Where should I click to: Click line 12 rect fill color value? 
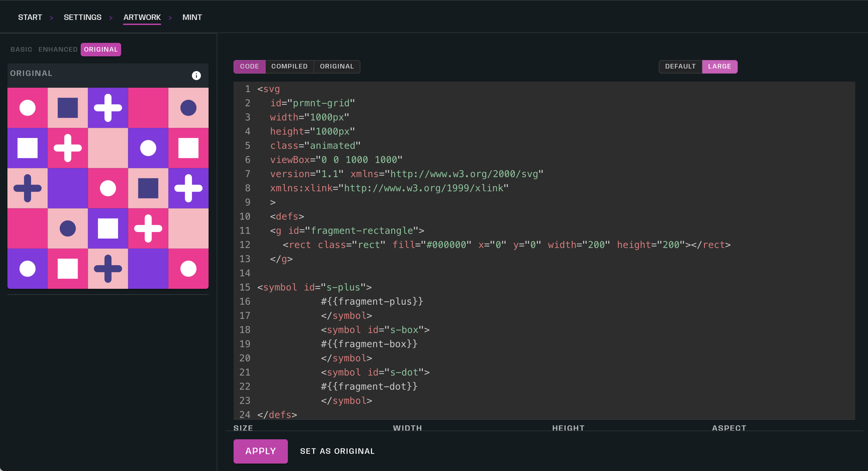click(x=446, y=245)
